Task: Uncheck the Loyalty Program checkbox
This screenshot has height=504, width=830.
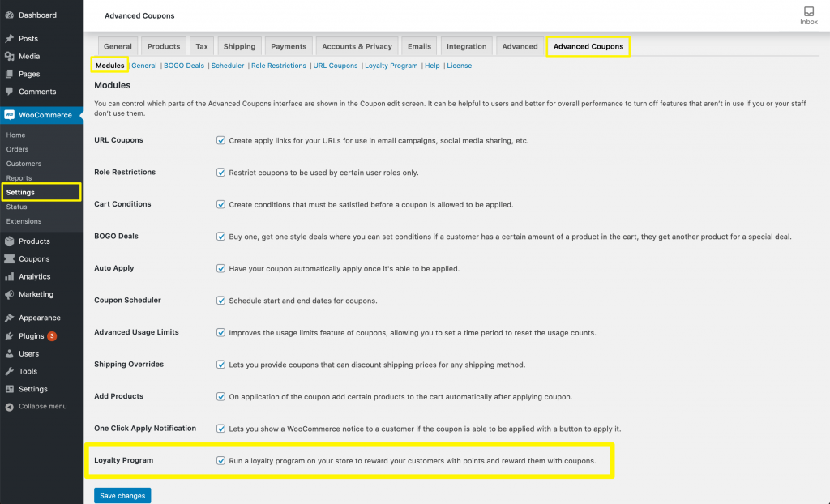Action: [220, 460]
